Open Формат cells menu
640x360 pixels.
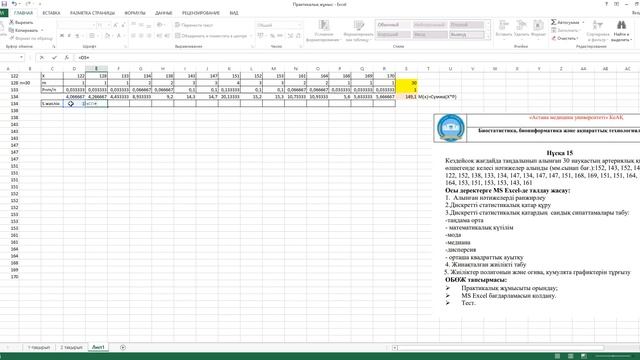tap(538, 29)
